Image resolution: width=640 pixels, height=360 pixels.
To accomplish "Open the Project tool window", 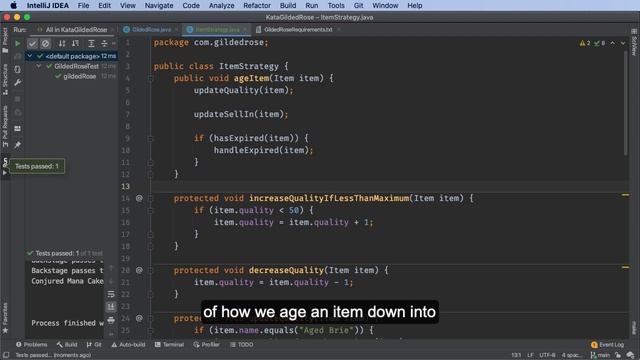I will [x=5, y=40].
